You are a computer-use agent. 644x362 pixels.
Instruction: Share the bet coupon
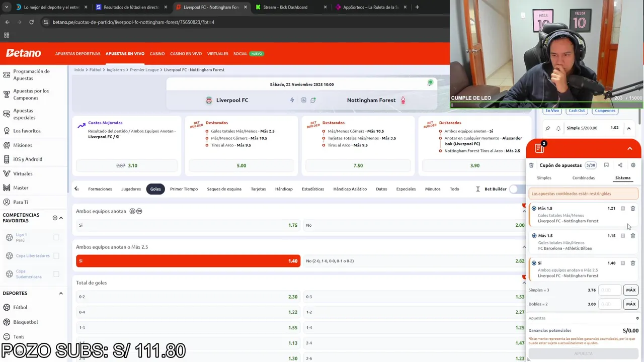coord(620,165)
